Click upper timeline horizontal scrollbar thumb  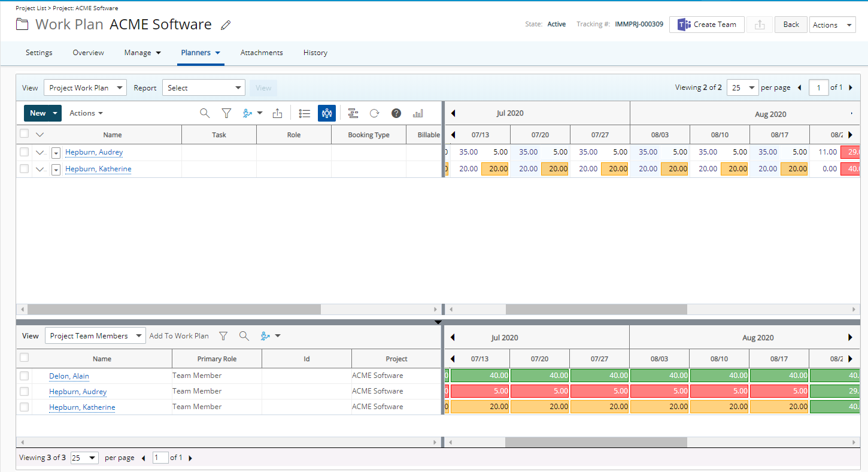pyautogui.click(x=596, y=310)
